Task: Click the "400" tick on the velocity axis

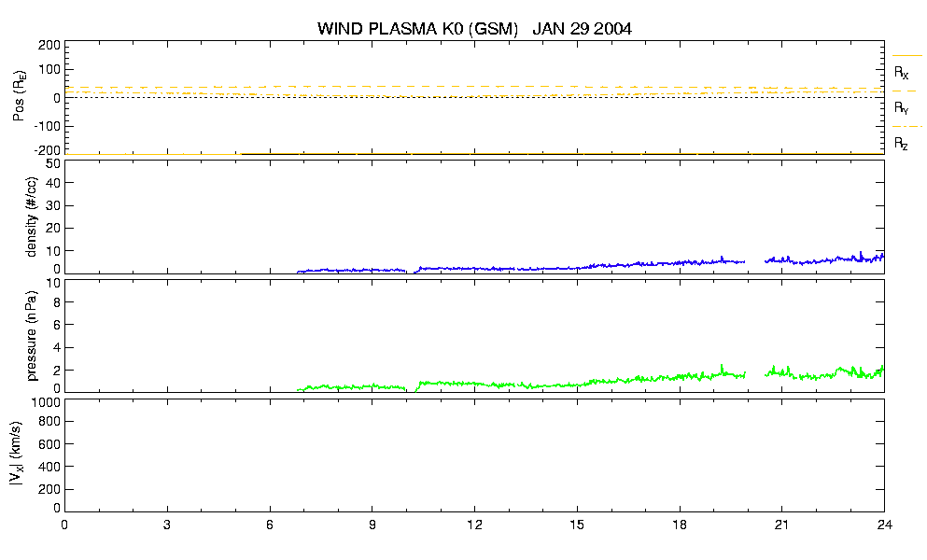Action: 49,467
